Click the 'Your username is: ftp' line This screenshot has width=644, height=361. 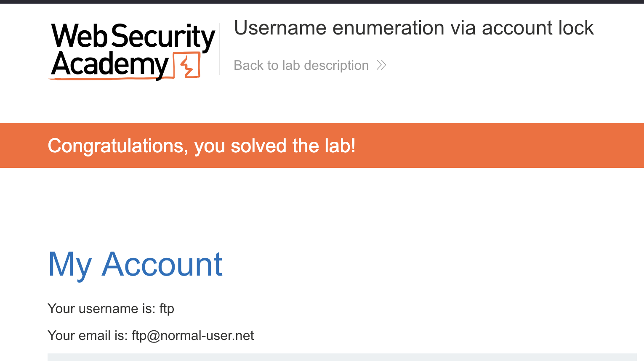111,309
